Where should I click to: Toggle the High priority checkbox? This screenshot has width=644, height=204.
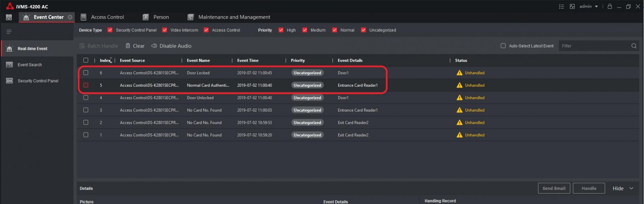tap(281, 30)
